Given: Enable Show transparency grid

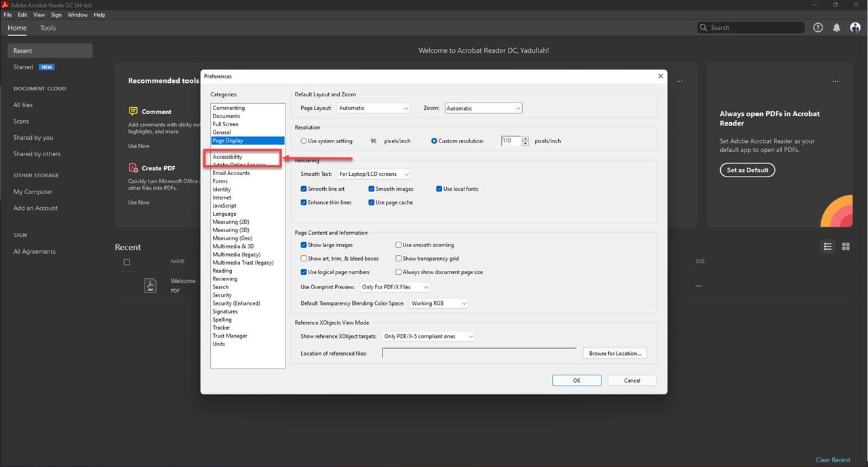Looking at the screenshot, I should pos(399,259).
